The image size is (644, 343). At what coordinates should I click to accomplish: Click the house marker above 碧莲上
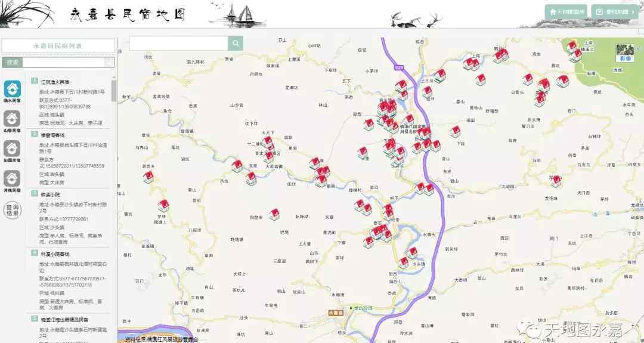(163, 205)
